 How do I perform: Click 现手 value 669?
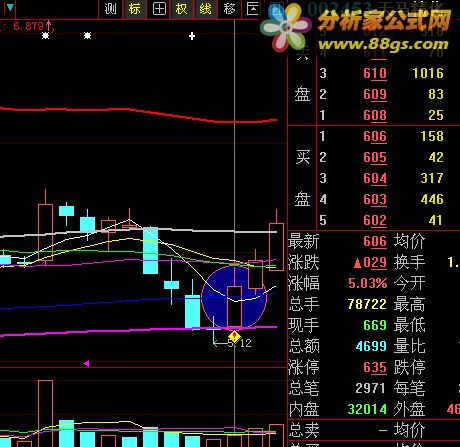(x=375, y=325)
